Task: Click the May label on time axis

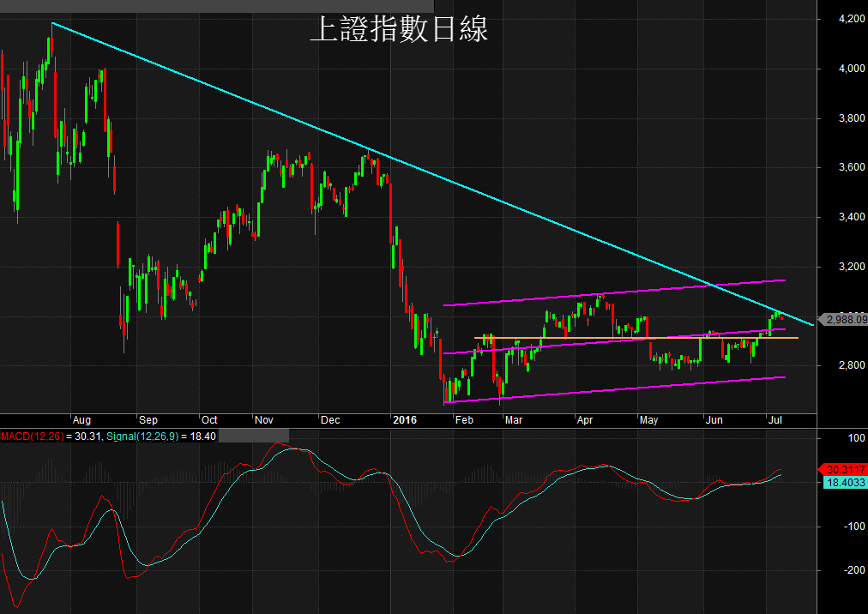Action: point(648,420)
